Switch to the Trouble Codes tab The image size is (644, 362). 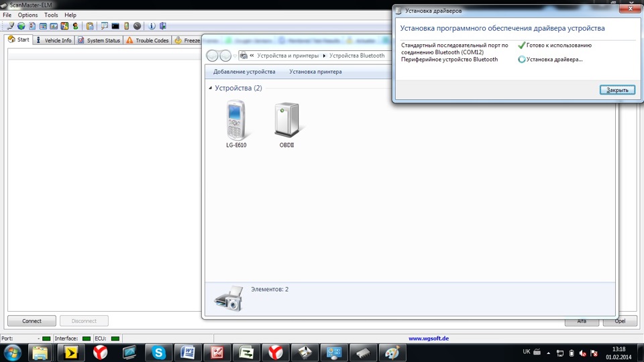(148, 40)
